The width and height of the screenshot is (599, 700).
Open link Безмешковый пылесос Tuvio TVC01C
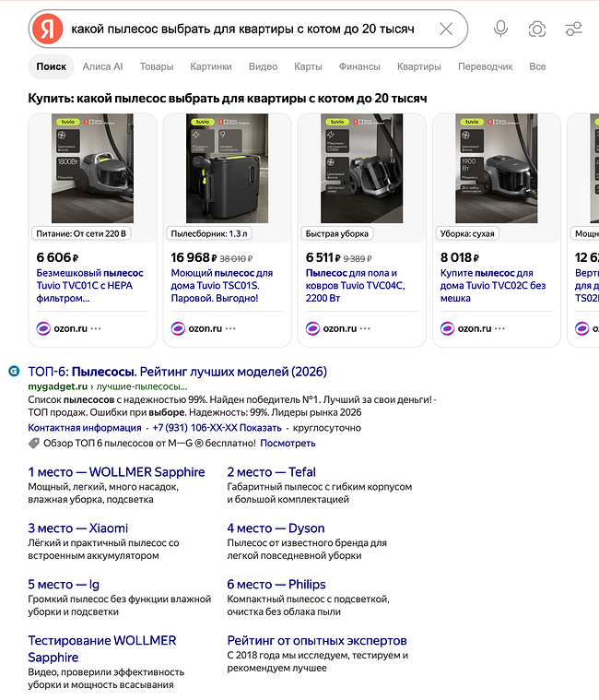pyautogui.click(x=89, y=285)
